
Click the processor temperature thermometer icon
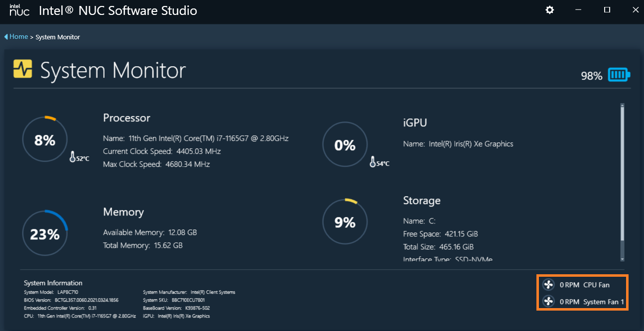73,158
